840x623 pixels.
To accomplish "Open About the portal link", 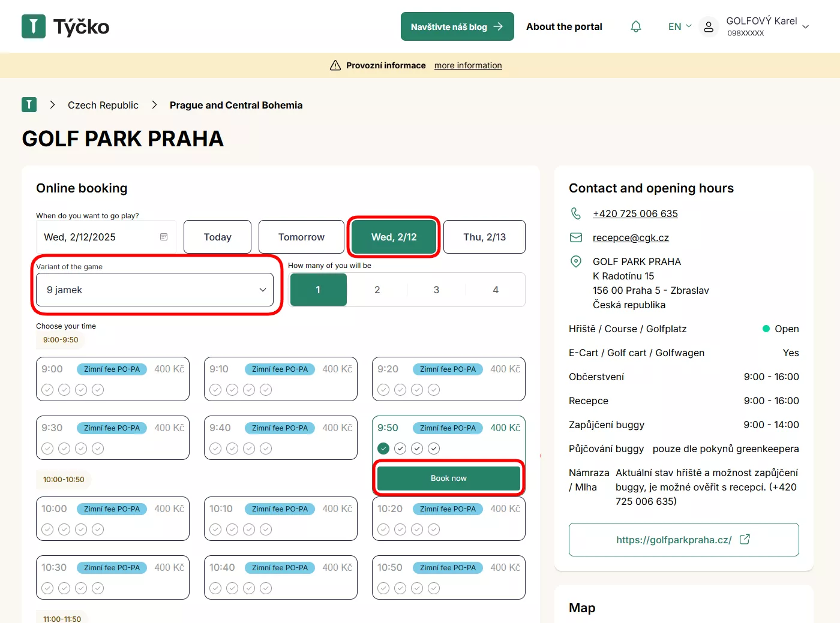I will (564, 26).
